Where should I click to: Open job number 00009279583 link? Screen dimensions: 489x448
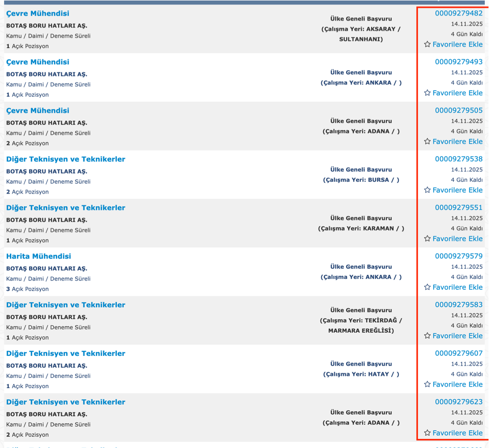(x=458, y=305)
